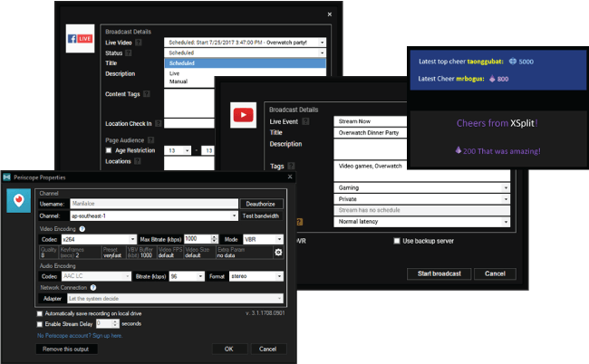Open the Gaming category dropdown
This screenshot has width=589, height=364.
(x=506, y=187)
